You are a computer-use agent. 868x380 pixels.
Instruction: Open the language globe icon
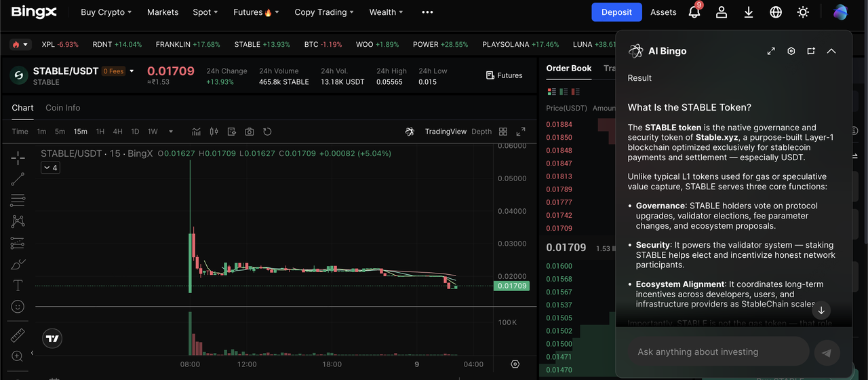[x=776, y=12]
